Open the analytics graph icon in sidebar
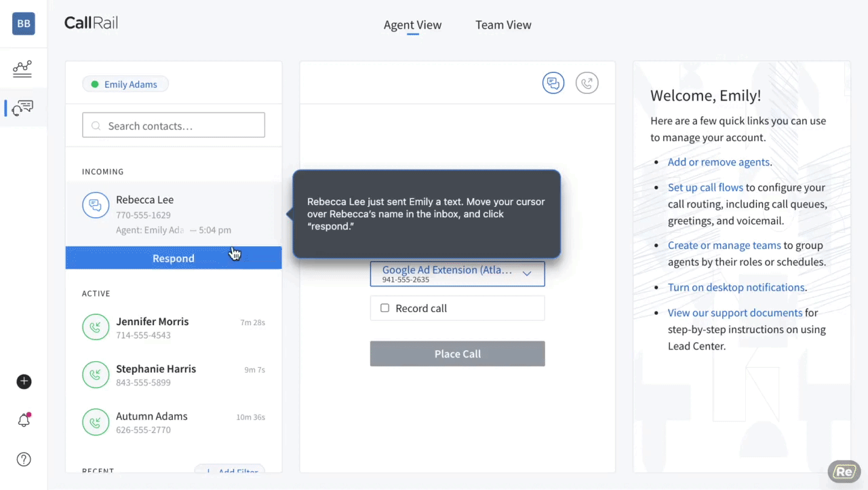The height and width of the screenshot is (490, 868). [22, 68]
